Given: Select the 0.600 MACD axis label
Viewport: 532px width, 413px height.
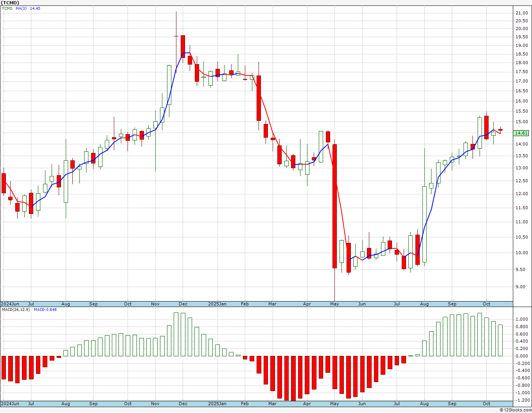Looking at the screenshot, I should click(x=521, y=334).
